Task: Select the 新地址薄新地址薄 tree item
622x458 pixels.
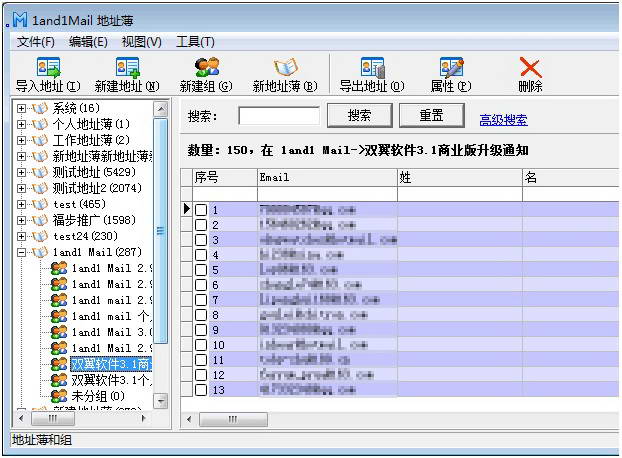Action: tap(102, 156)
